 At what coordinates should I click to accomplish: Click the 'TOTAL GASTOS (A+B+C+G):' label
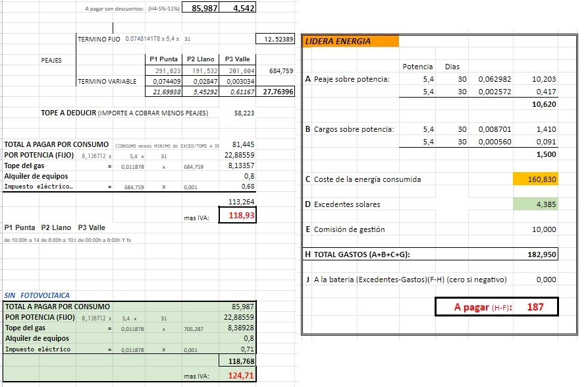(x=362, y=254)
